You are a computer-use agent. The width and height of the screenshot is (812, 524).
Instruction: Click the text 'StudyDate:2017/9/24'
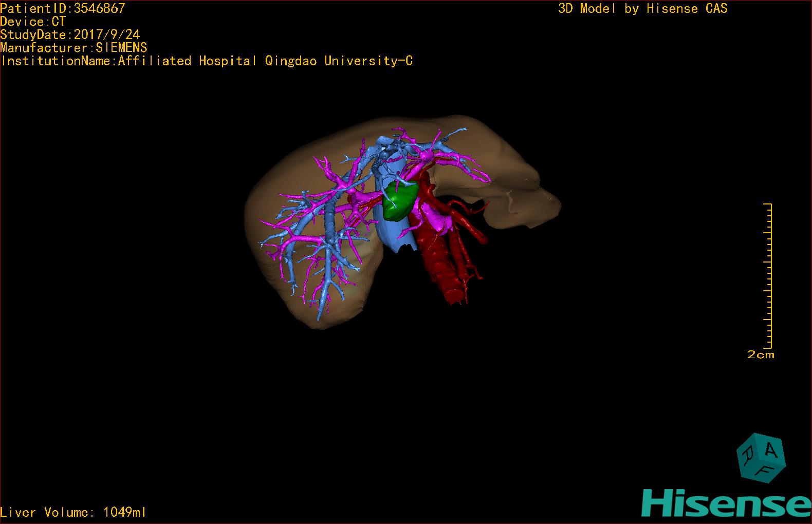pyautogui.click(x=70, y=34)
